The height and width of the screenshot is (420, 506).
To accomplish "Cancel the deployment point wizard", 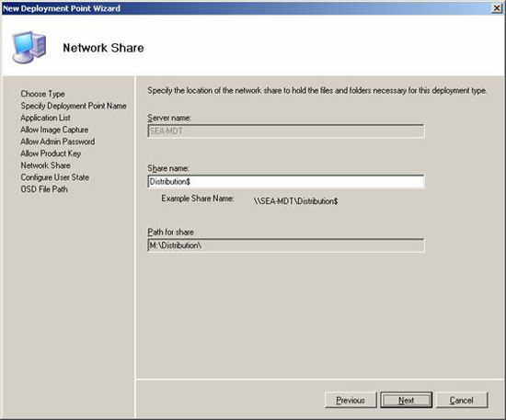I will tap(462, 400).
